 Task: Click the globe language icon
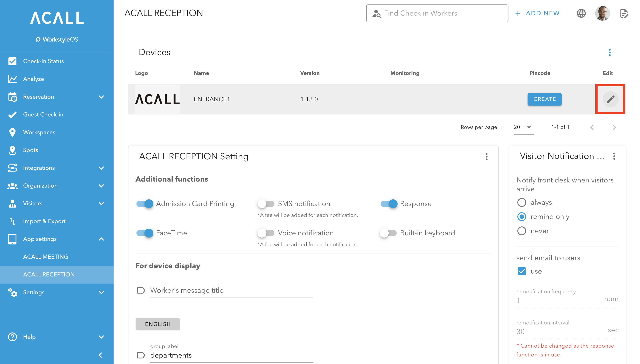pos(581,13)
